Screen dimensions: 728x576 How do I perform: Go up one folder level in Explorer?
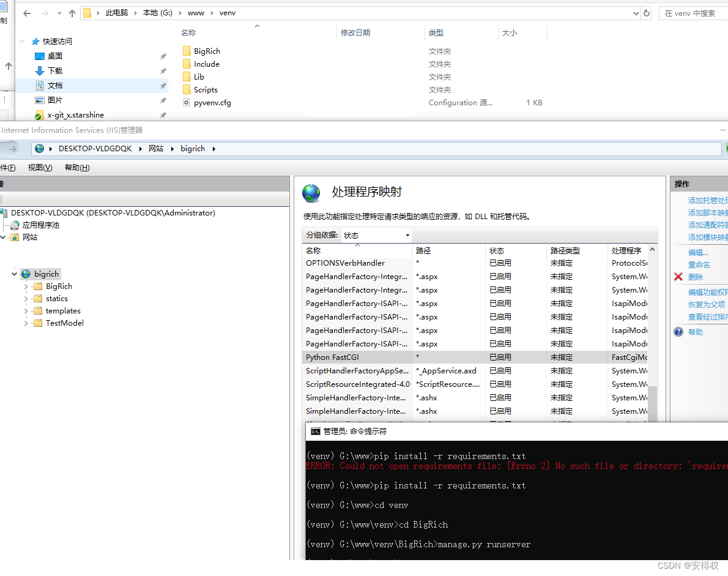[x=72, y=13]
